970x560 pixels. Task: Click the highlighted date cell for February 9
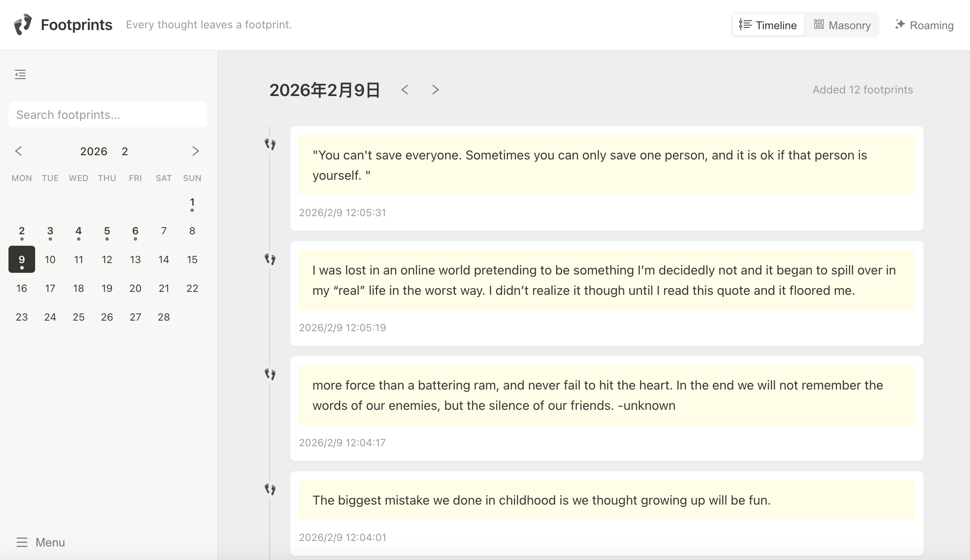coord(22,259)
